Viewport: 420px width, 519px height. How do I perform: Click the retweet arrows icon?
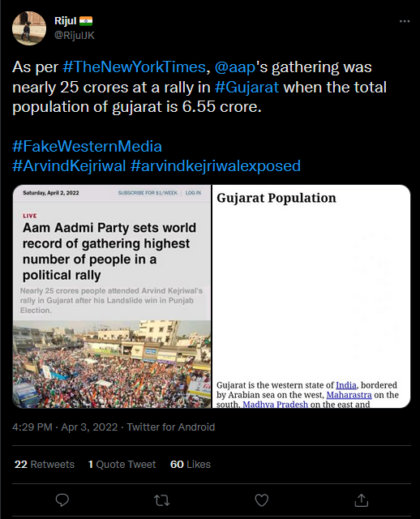[x=162, y=500]
